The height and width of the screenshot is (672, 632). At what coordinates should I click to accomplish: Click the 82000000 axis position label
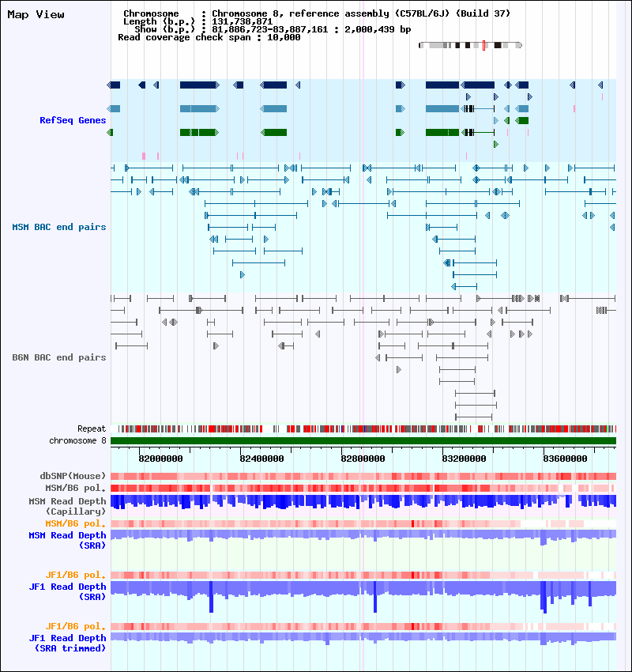tap(160, 459)
